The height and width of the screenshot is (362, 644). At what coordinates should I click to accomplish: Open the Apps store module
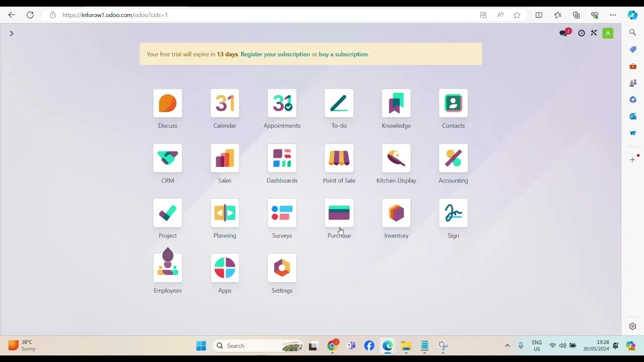point(225,268)
